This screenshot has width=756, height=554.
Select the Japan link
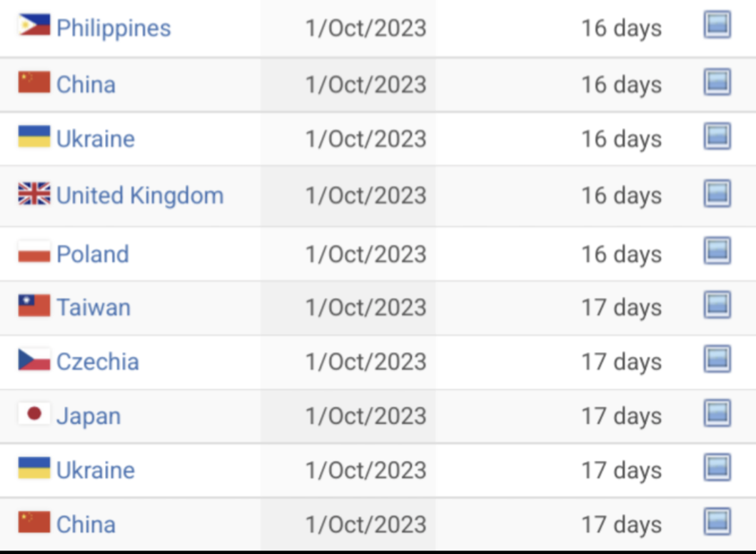tap(89, 416)
